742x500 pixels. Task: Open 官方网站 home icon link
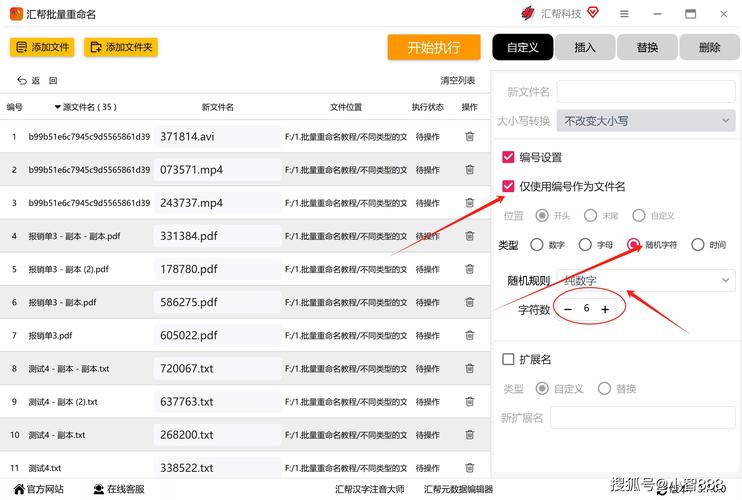click(19, 489)
